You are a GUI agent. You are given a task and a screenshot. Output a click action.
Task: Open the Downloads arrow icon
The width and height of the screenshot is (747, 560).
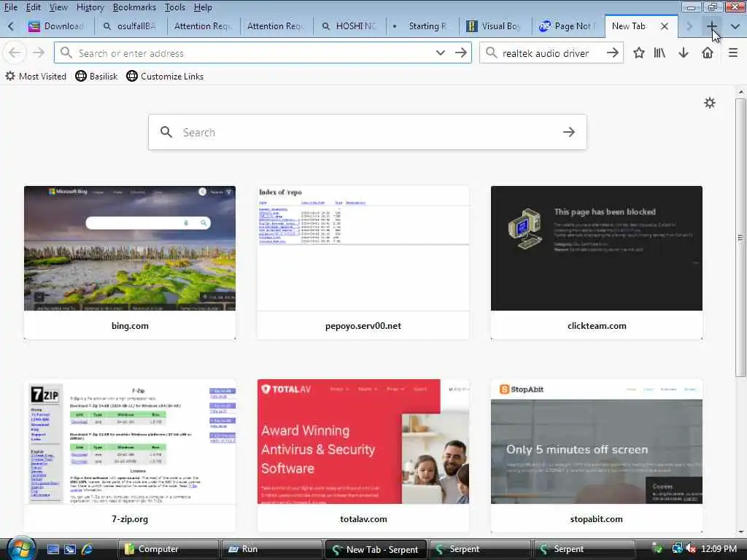[x=683, y=52]
